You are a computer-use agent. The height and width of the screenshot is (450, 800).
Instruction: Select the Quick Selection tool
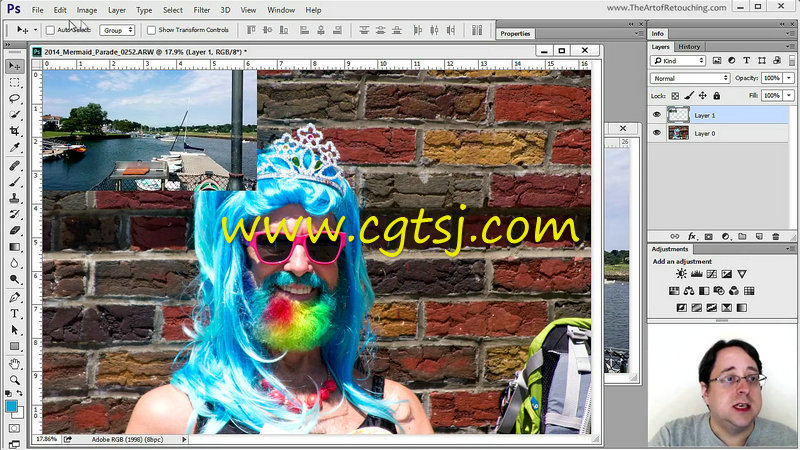[14, 115]
